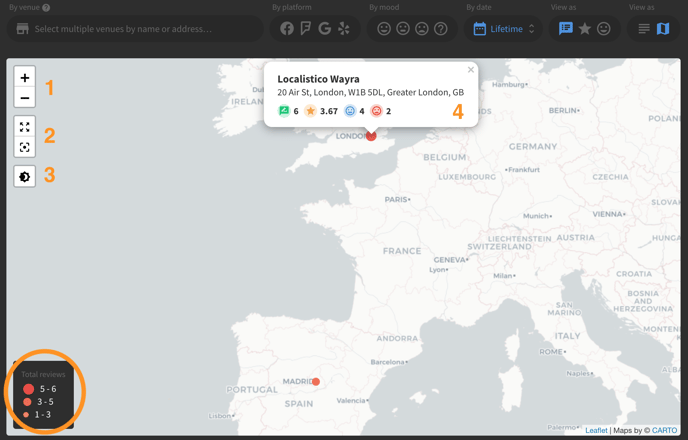Filter by happy mood face
688x440 pixels.
(x=384, y=29)
